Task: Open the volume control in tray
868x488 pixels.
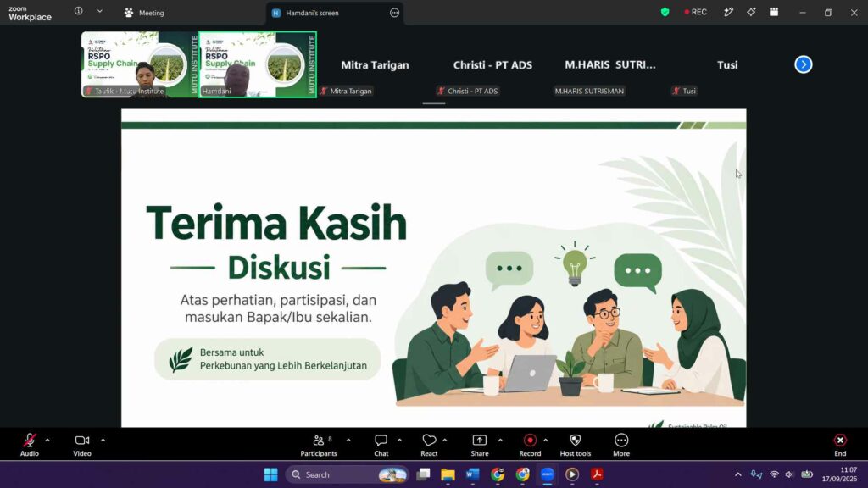Action: click(789, 474)
